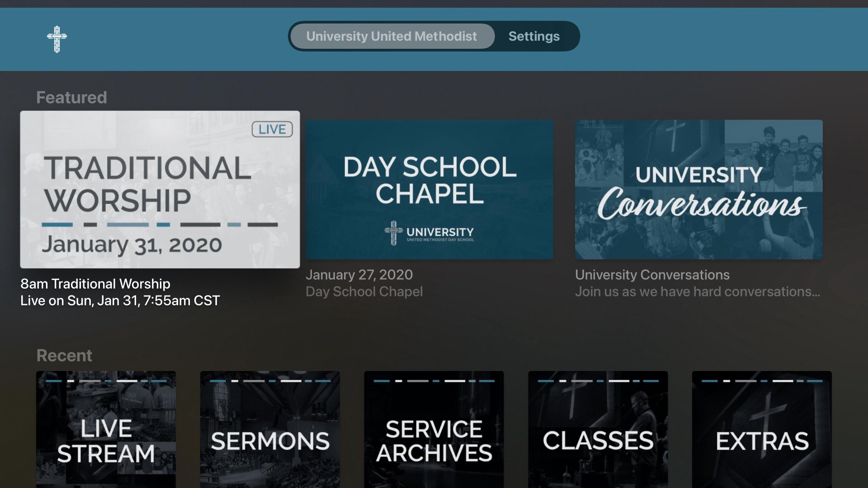This screenshot has width=868, height=488.
Task: Open the Extras category tile
Action: click(762, 429)
